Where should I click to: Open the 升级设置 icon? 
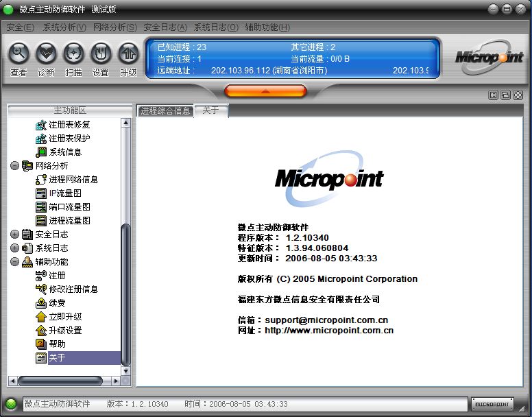pyautogui.click(x=40, y=330)
